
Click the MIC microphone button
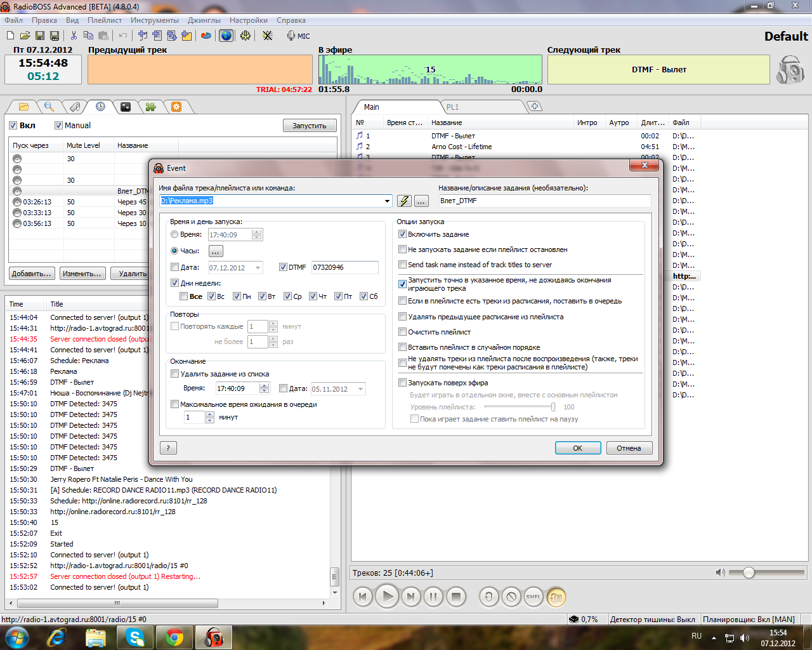(x=298, y=36)
